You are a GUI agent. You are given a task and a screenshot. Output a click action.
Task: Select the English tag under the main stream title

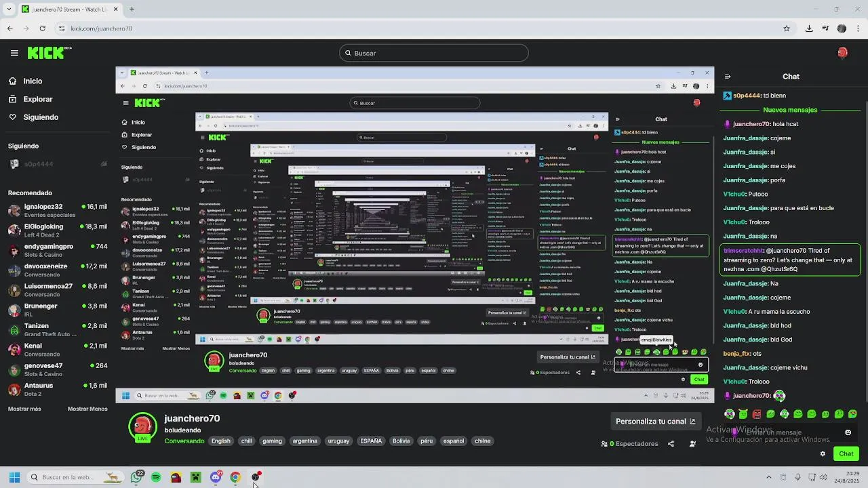pos(221,441)
